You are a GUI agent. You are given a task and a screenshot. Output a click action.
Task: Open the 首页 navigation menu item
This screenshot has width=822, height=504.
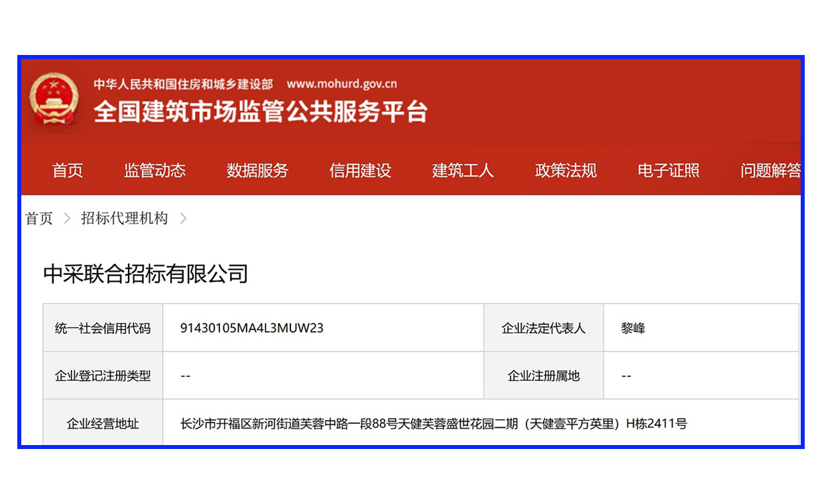[67, 171]
